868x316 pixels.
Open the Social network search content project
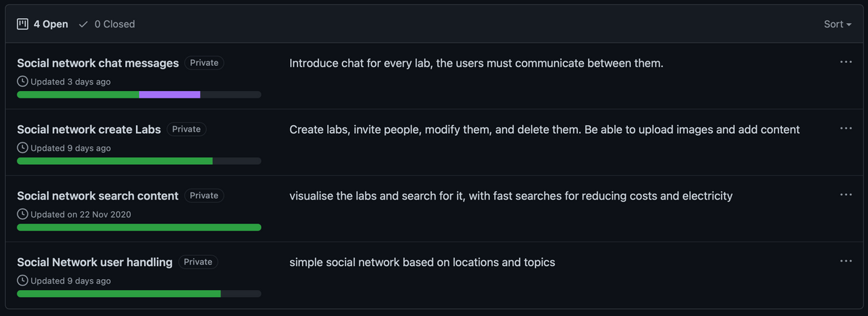[98, 196]
